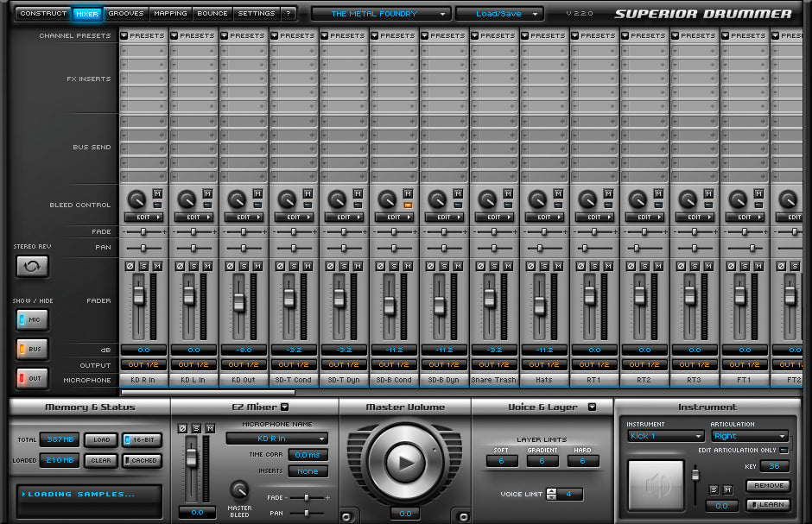Click the speaker preview icon in Instrument panel
Image resolution: width=812 pixels, height=524 pixels.
pos(654,486)
